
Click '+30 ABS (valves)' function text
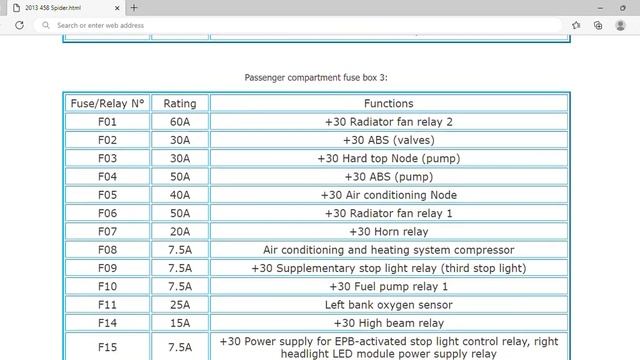389,140
